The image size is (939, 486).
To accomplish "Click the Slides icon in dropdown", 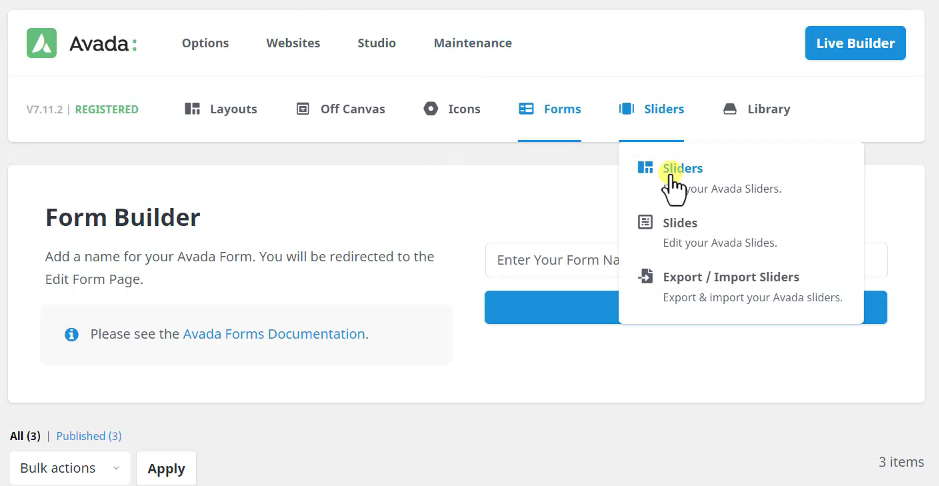I will point(645,223).
